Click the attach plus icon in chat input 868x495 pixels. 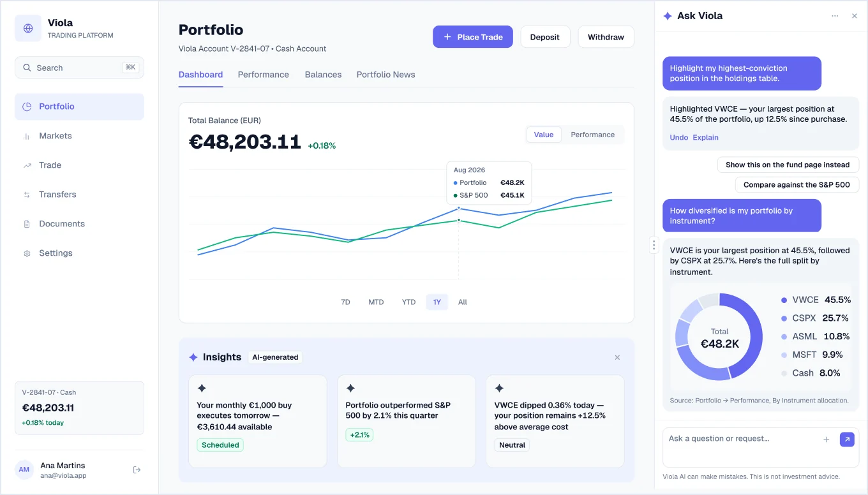[827, 440]
